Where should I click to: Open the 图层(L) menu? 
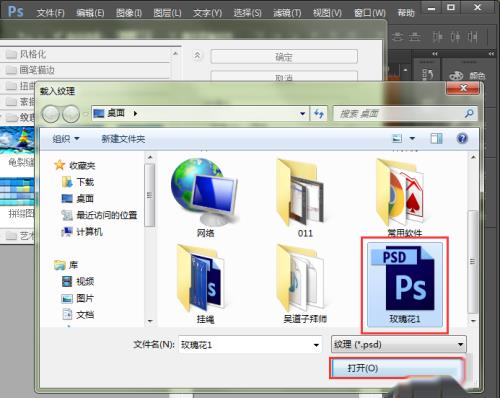pos(167,13)
